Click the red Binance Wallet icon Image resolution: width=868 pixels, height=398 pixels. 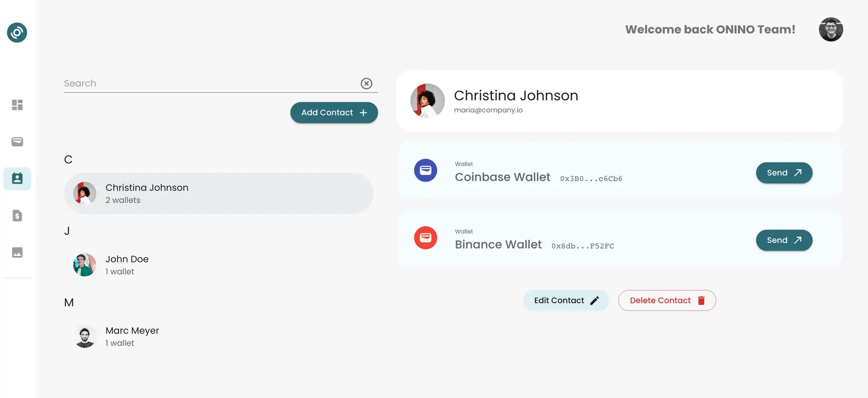[x=425, y=238]
